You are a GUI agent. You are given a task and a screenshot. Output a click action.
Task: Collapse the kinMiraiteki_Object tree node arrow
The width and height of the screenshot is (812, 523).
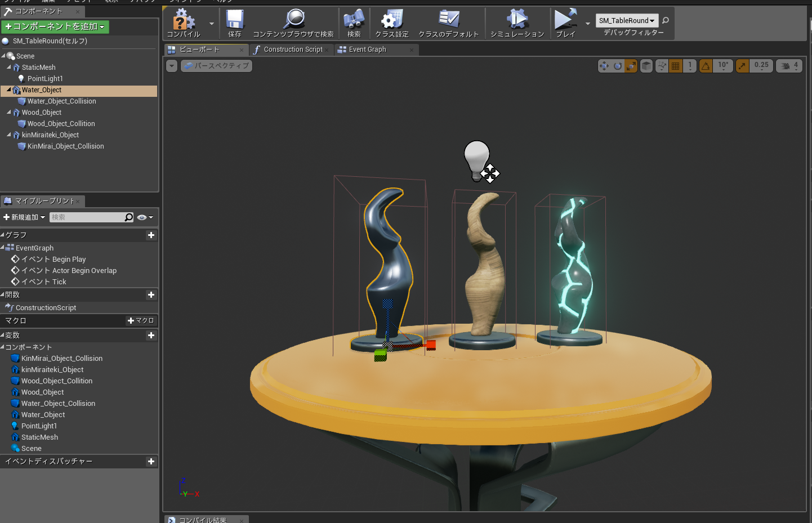(x=8, y=135)
